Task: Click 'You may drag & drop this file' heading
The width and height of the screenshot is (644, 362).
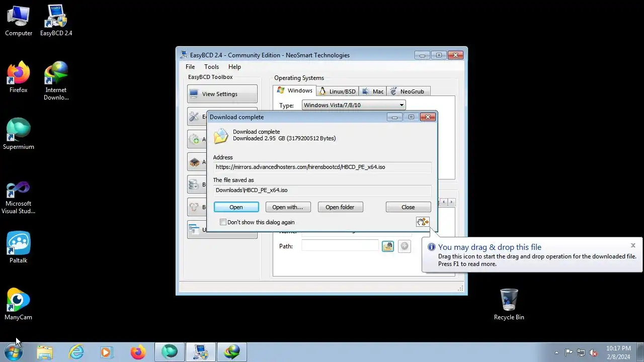Action: (x=490, y=247)
